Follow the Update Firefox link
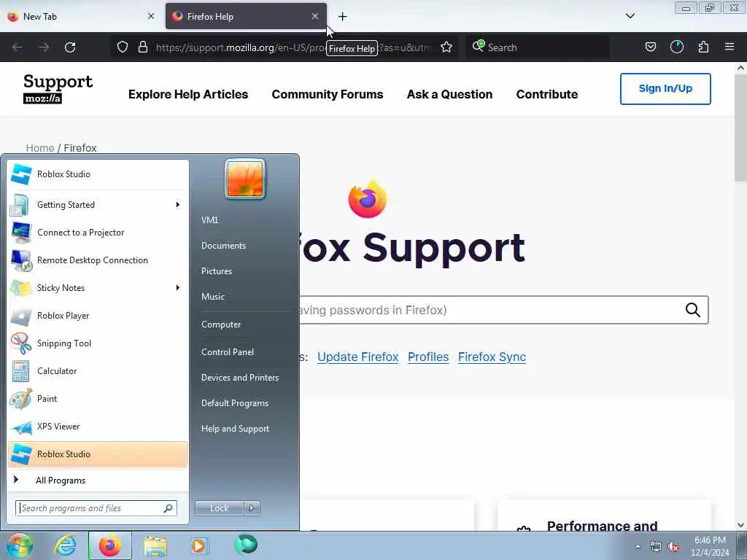The height and width of the screenshot is (560, 747). tap(357, 357)
